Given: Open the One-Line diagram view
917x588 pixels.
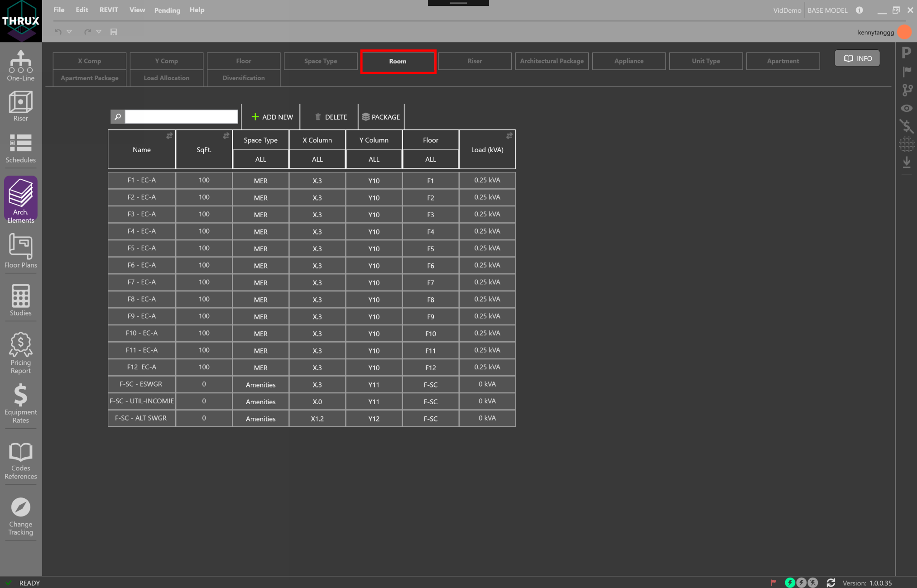Looking at the screenshot, I should 20,66.
